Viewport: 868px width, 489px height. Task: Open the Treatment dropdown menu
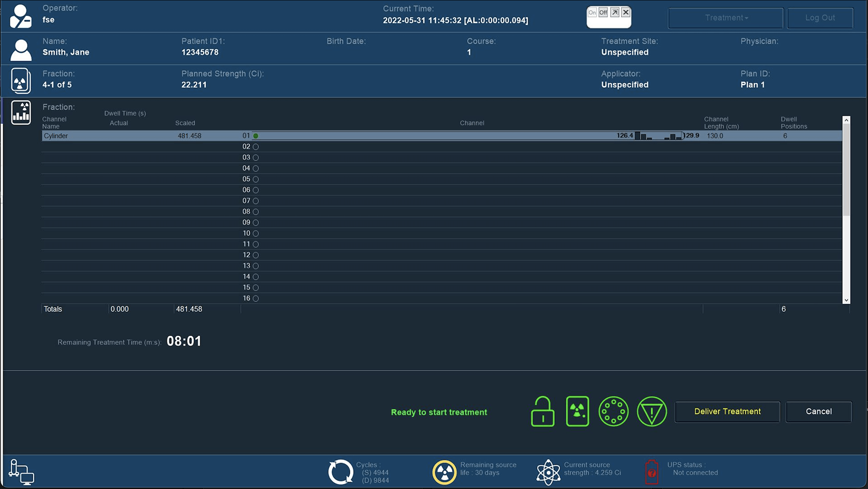(726, 18)
